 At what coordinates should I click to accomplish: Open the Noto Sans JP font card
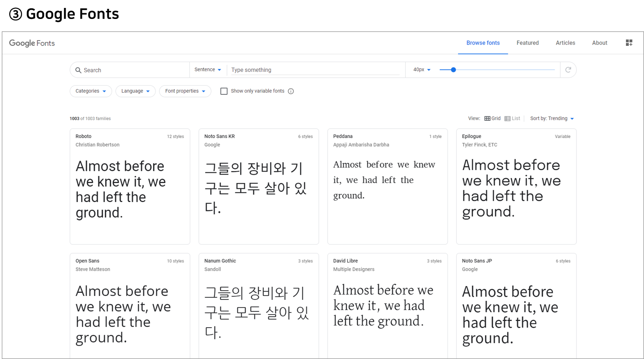click(x=516, y=306)
